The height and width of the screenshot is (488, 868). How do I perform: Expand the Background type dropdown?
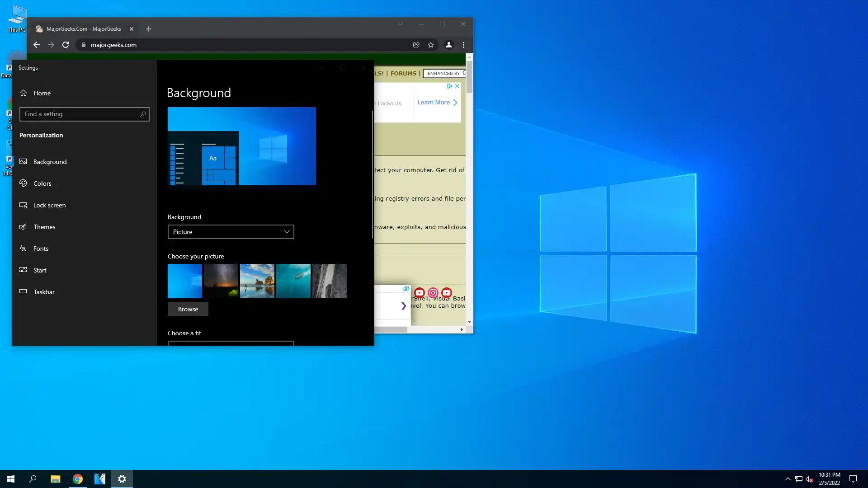coord(231,232)
